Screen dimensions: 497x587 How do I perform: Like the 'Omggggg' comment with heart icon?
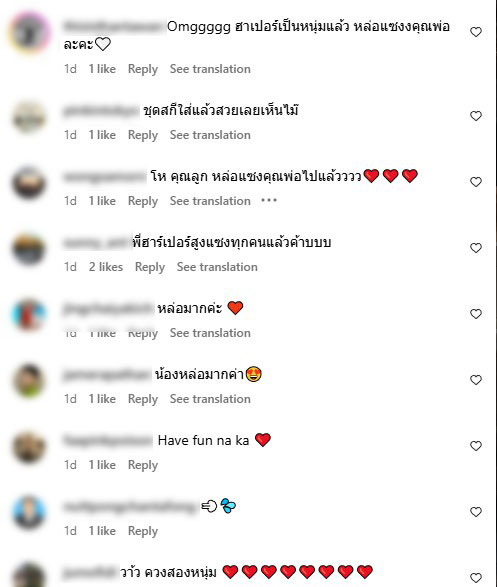pyautogui.click(x=476, y=32)
